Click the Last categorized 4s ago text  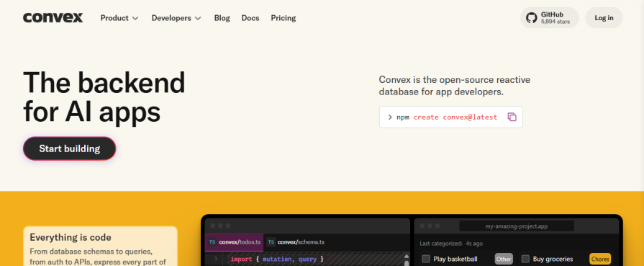[x=451, y=244]
